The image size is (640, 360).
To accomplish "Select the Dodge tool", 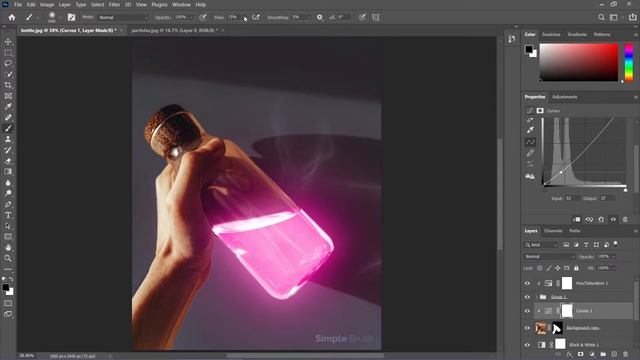I will click(8, 193).
